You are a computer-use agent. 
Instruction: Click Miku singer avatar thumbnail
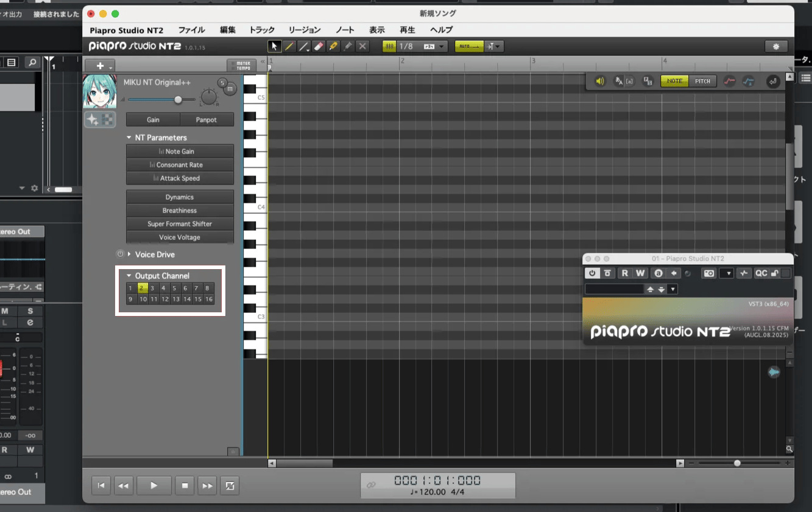99,91
